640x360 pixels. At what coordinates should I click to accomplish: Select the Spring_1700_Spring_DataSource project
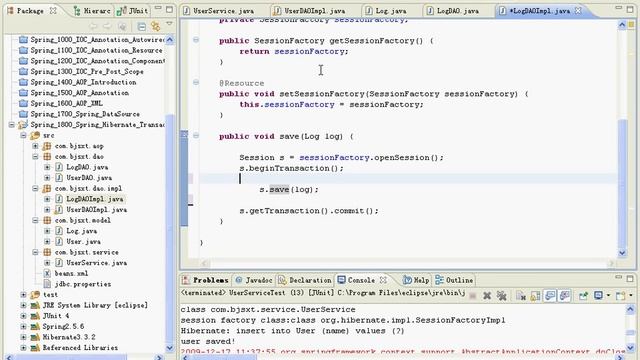click(x=85, y=114)
